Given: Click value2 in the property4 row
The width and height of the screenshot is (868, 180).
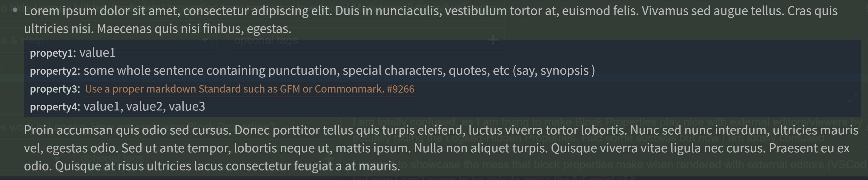Looking at the screenshot, I should click(145, 107).
